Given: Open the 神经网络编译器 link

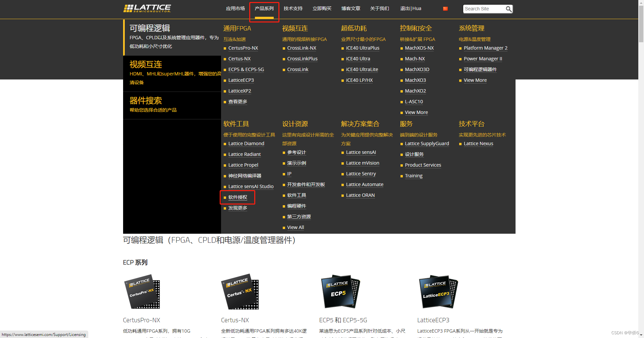Looking at the screenshot, I should pos(245,176).
